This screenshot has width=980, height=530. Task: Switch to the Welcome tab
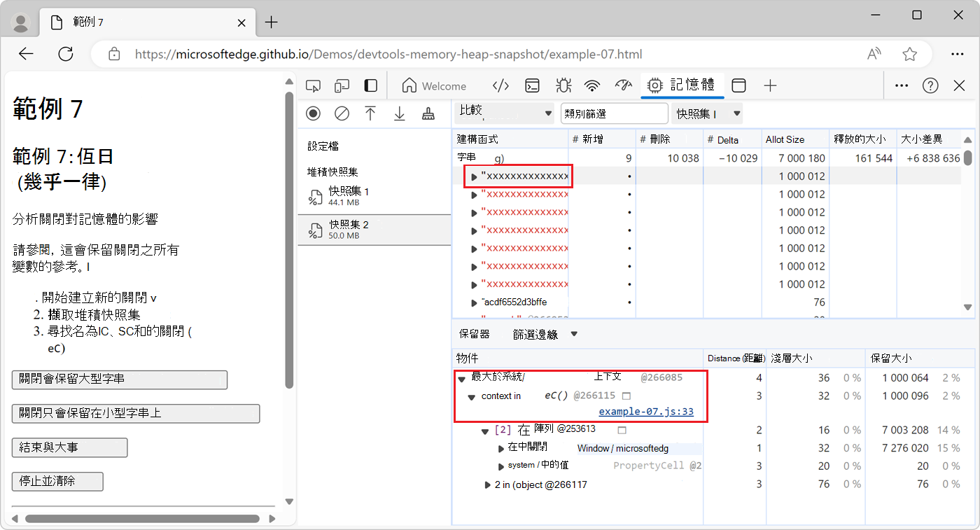[435, 85]
